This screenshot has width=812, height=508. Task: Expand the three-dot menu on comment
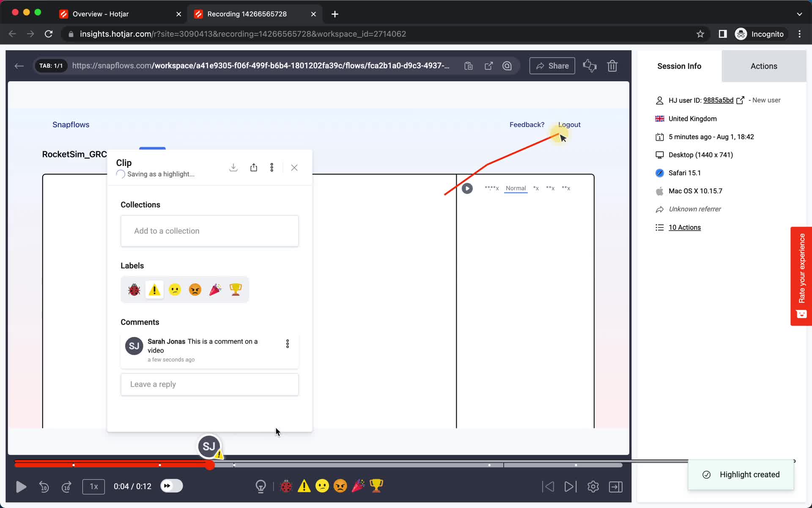tap(288, 345)
